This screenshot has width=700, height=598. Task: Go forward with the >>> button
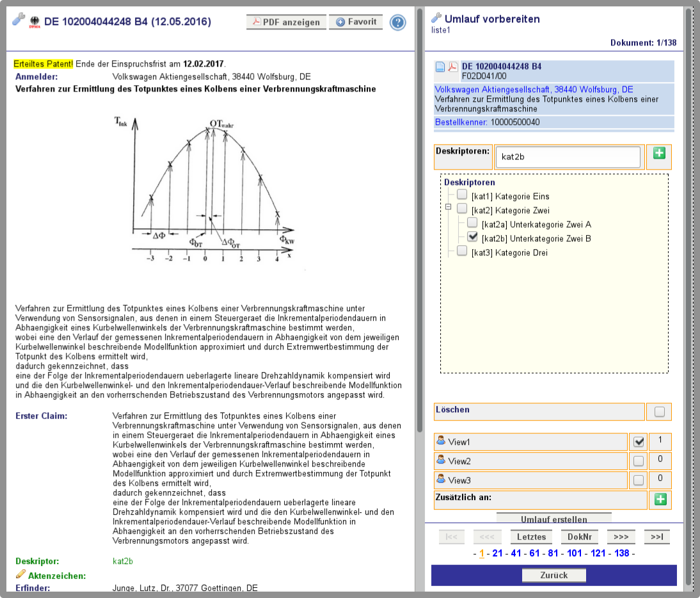[x=621, y=537]
